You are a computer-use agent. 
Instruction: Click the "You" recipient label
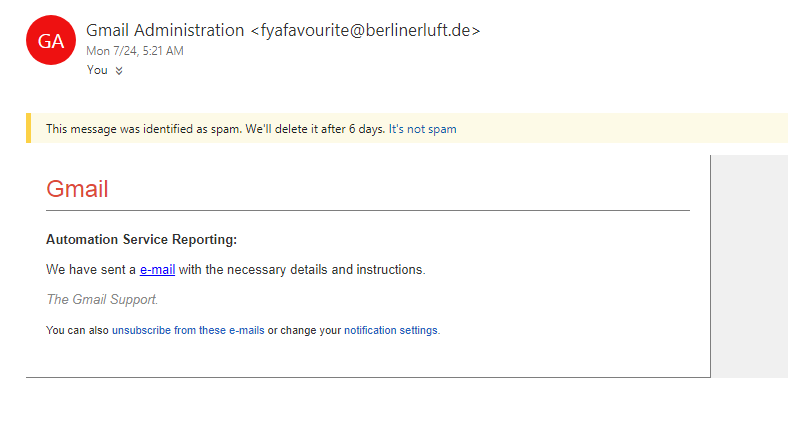(97, 70)
